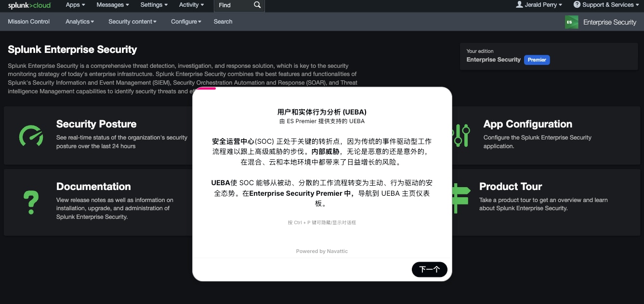The width and height of the screenshot is (644, 304).
Task: Open the Apps dropdown menu
Action: (75, 5)
